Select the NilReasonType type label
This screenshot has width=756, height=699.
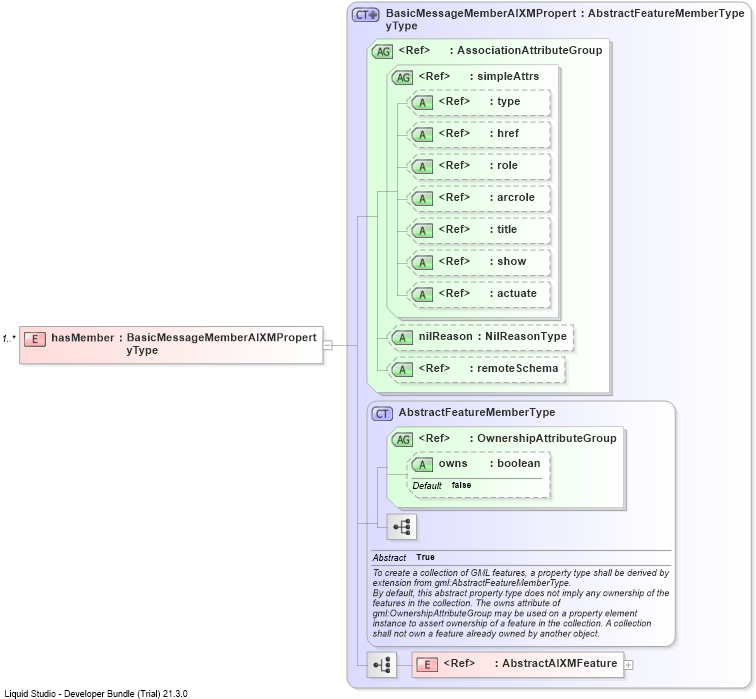pyautogui.click(x=526, y=336)
